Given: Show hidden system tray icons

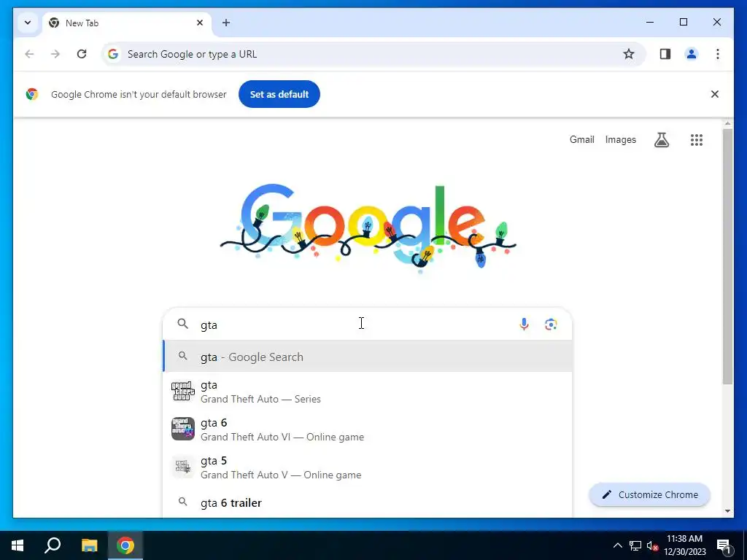Looking at the screenshot, I should click(617, 545).
